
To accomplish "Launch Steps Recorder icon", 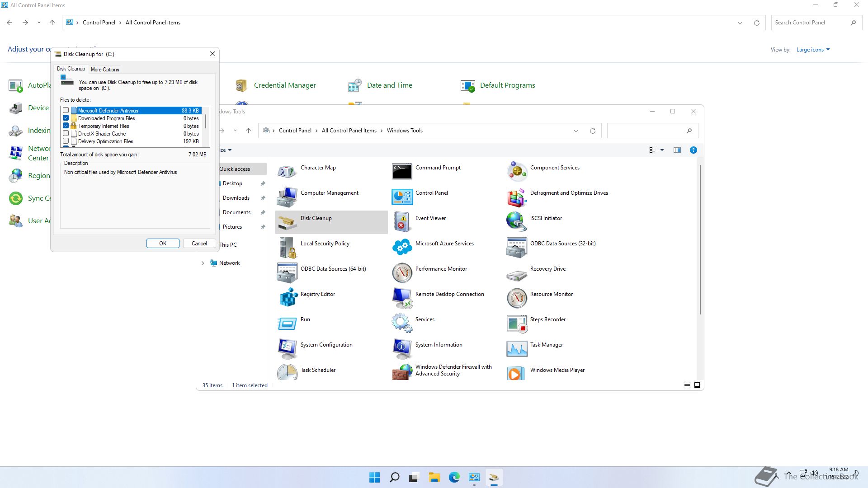I will click(x=517, y=324).
